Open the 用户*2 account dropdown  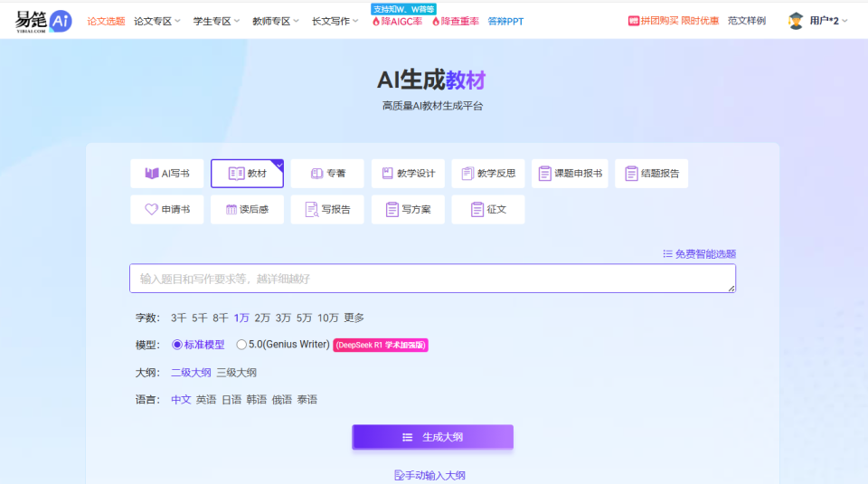[828, 21]
